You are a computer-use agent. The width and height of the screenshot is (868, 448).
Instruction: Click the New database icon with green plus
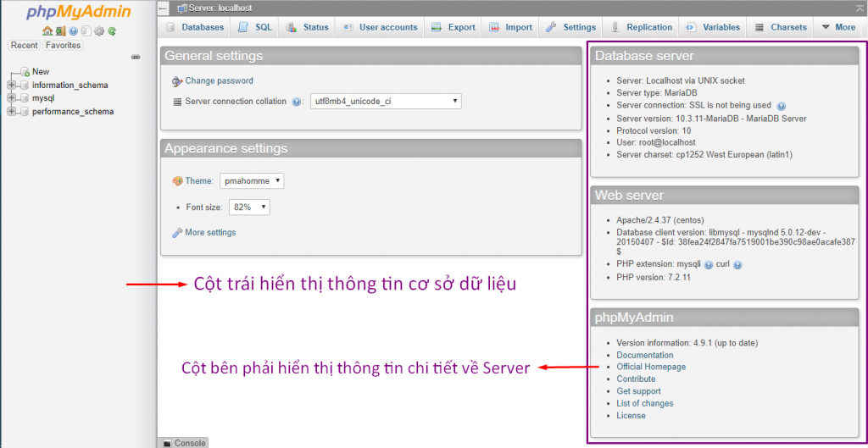25,72
